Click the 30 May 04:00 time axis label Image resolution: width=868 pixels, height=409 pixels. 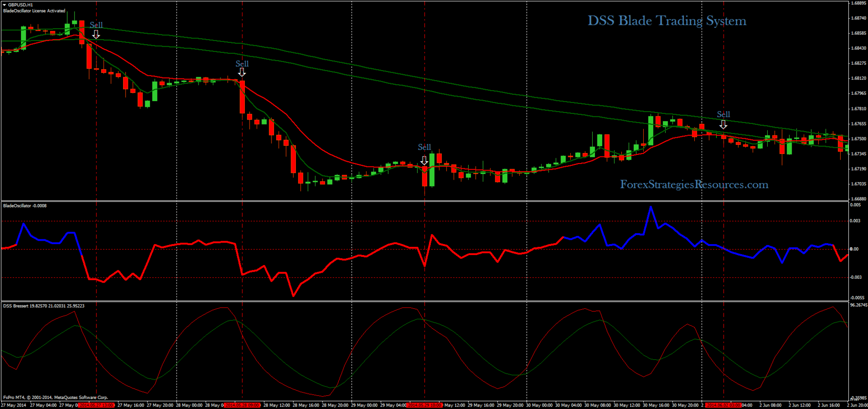[568, 405]
